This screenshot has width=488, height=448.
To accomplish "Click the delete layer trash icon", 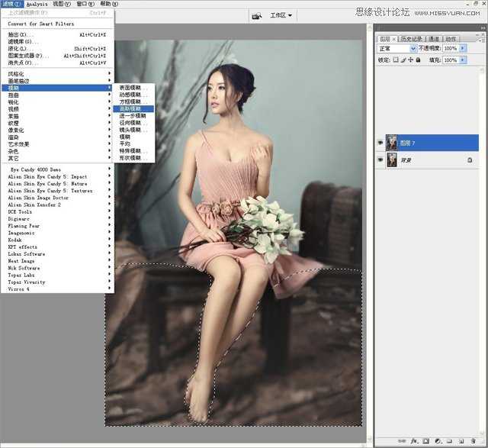I will click(x=471, y=441).
